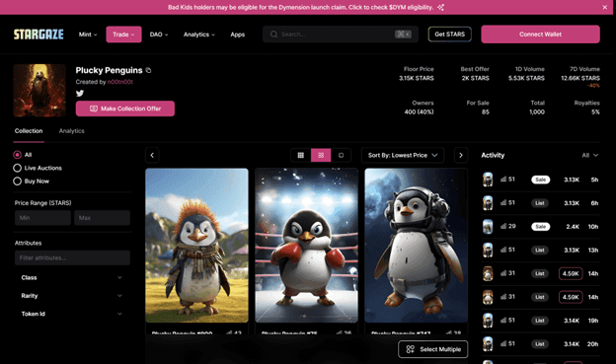
Task: Click Make Collection Offer button
Action: coord(125,109)
